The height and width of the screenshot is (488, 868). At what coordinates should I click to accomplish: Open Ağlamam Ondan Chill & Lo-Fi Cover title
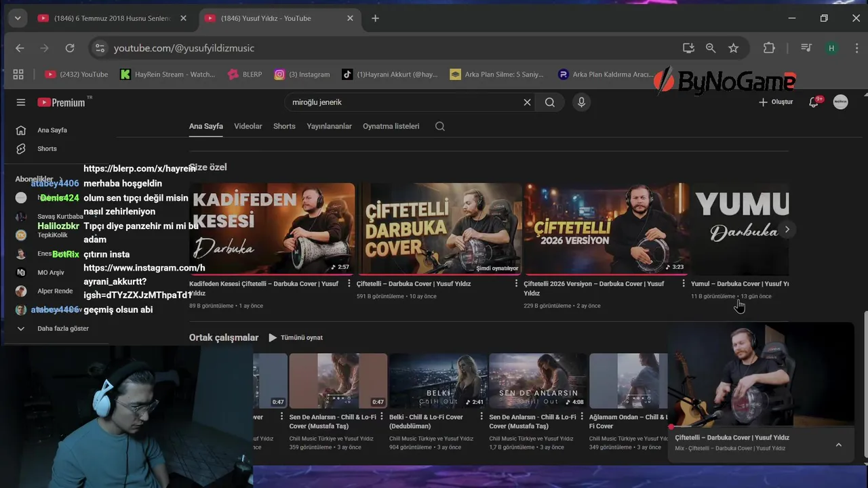tap(628, 422)
